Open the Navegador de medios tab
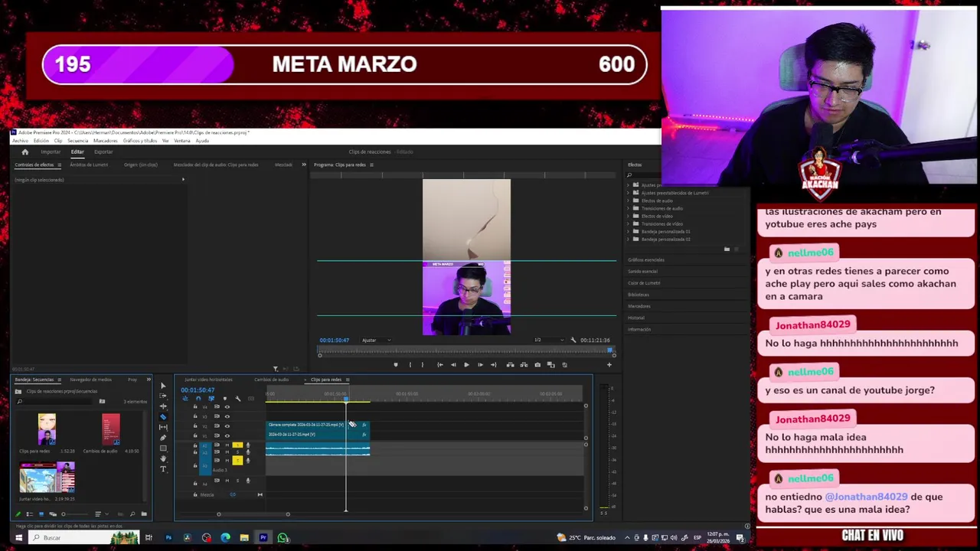The height and width of the screenshot is (551, 980). pyautogui.click(x=90, y=380)
